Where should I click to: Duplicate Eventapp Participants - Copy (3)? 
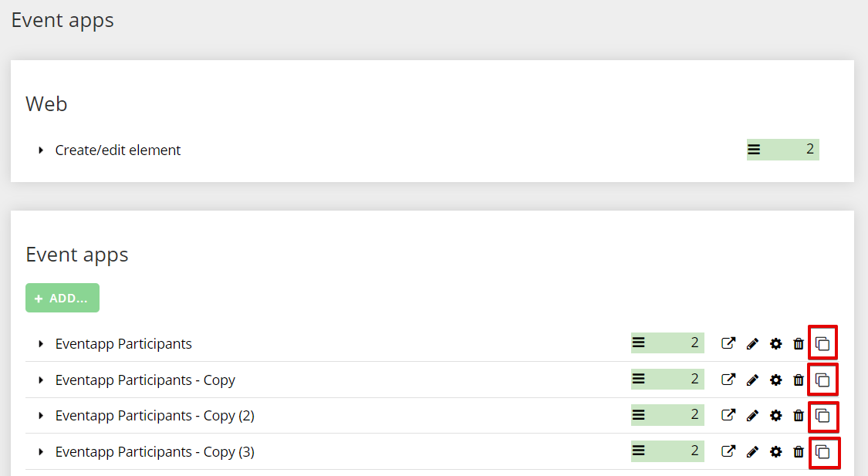[822, 451]
